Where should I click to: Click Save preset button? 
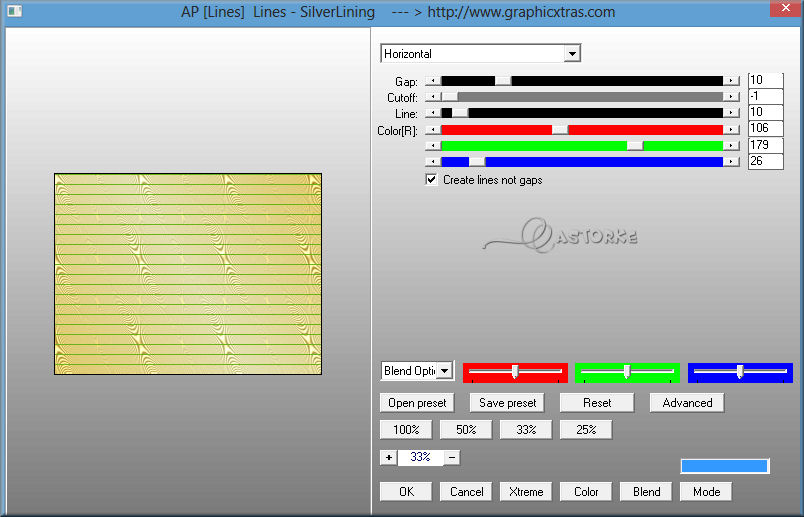coord(507,403)
